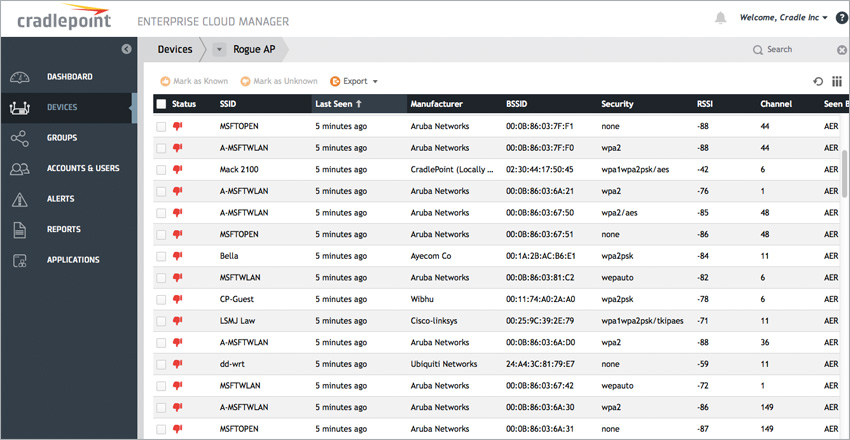Check the LSMJ Law row checkbox
This screenshot has height=440, width=850.
click(161, 321)
